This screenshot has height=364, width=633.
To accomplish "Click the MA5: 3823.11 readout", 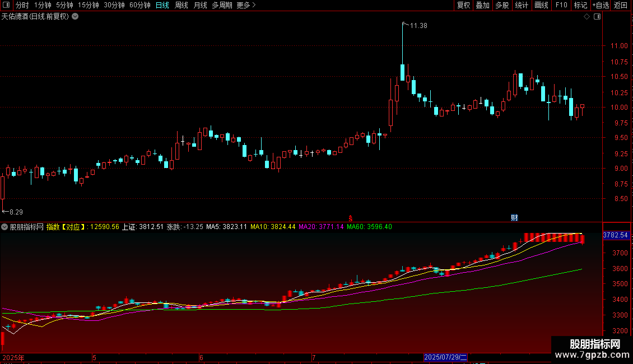I will click(x=226, y=227).
